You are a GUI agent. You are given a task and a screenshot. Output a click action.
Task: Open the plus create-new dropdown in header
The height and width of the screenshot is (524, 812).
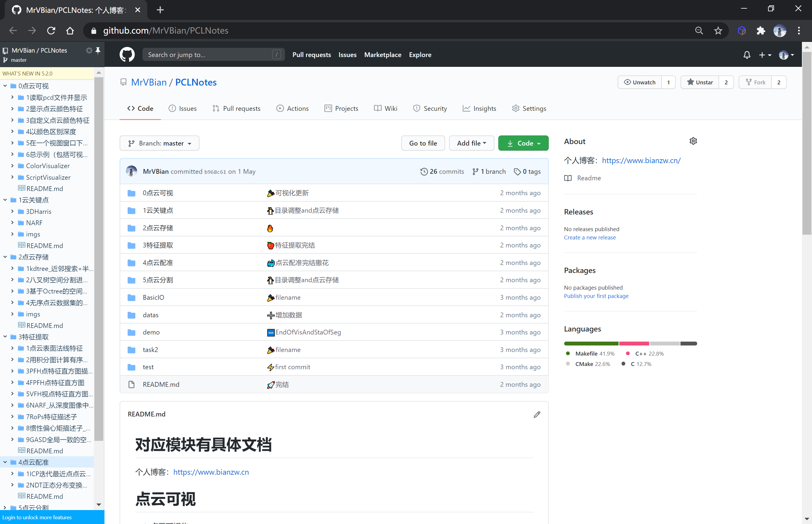tap(765, 55)
